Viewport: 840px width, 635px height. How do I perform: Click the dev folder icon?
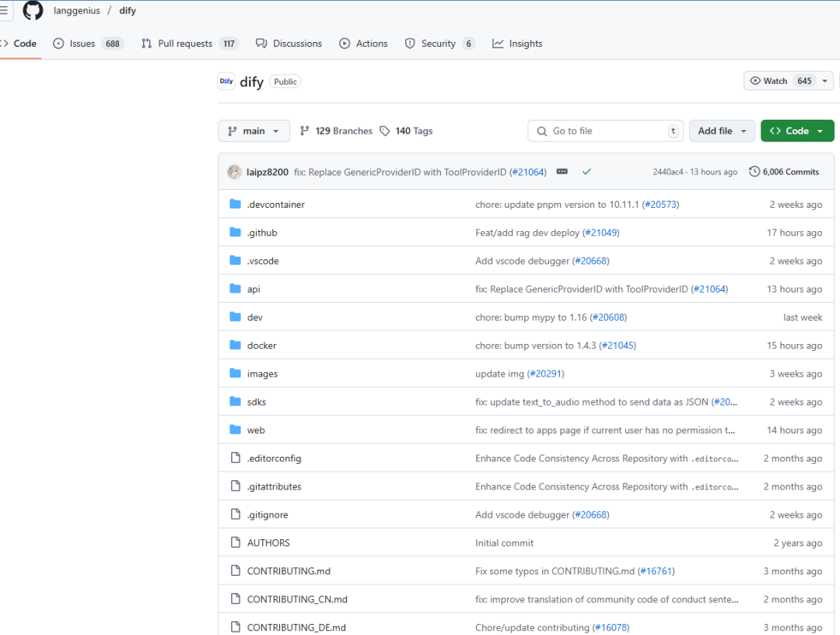point(235,317)
